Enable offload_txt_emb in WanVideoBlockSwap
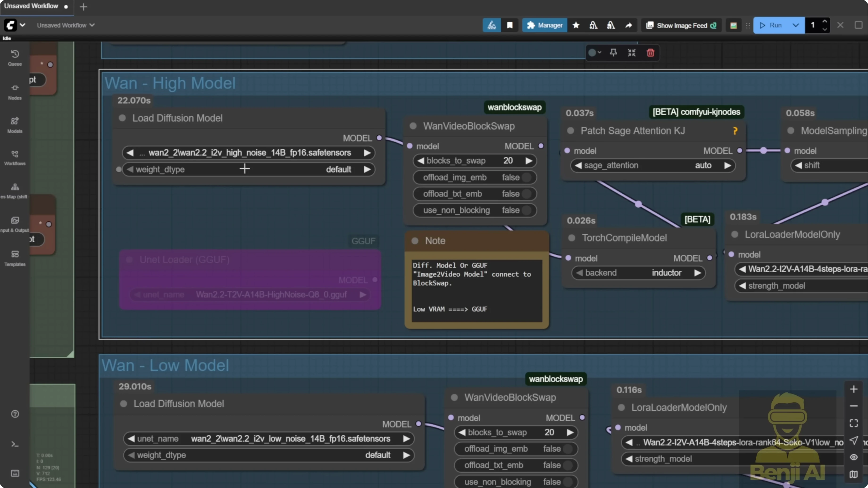The width and height of the screenshot is (868, 488). (527, 194)
